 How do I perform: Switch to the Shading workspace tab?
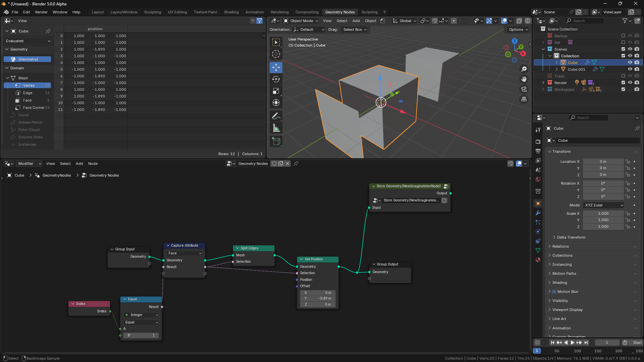pyautogui.click(x=231, y=12)
